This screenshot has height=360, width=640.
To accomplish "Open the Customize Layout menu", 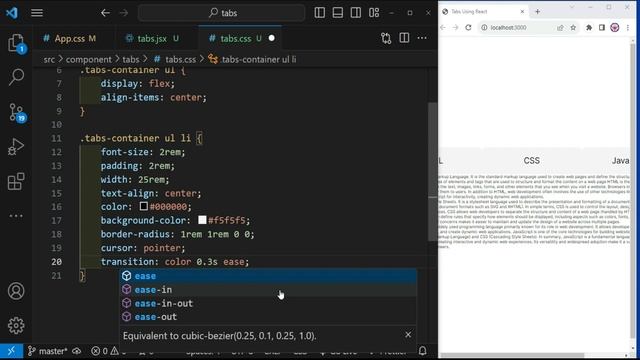I will (374, 13).
